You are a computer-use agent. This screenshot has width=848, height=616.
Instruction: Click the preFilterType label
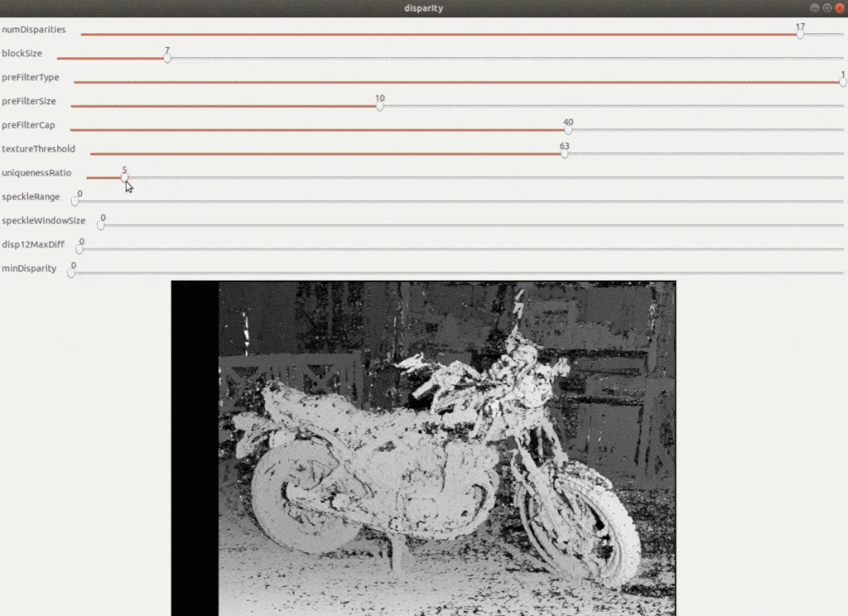(x=31, y=77)
